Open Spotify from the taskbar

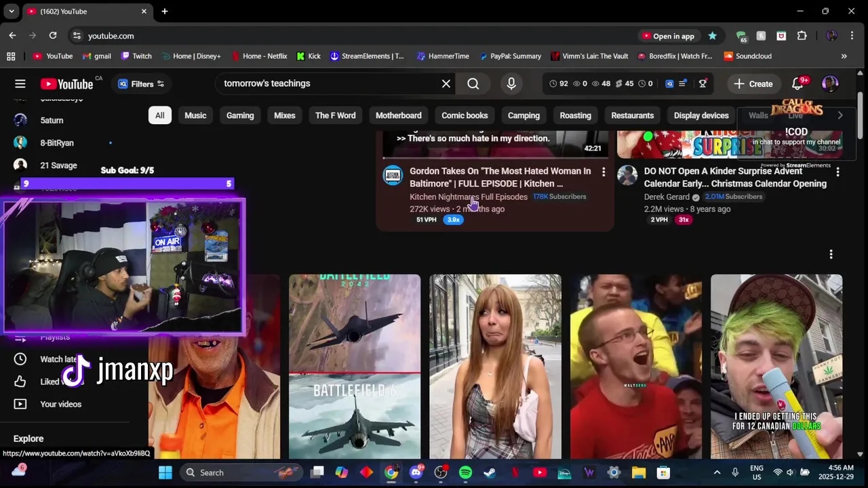click(465, 472)
